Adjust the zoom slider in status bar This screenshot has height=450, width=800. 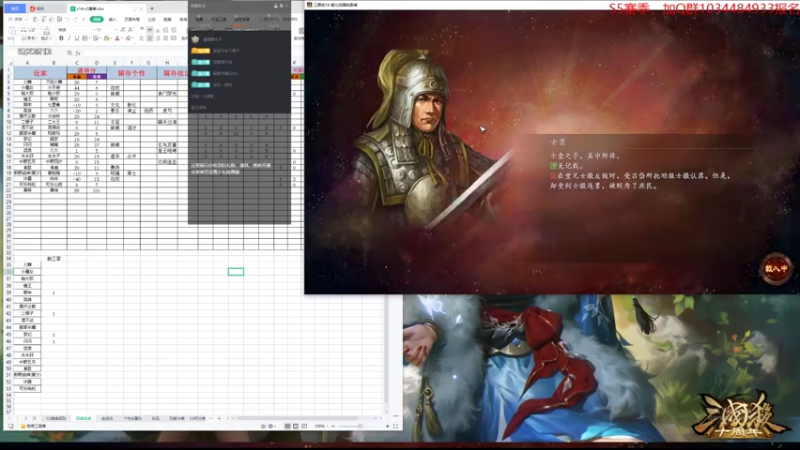(360, 426)
